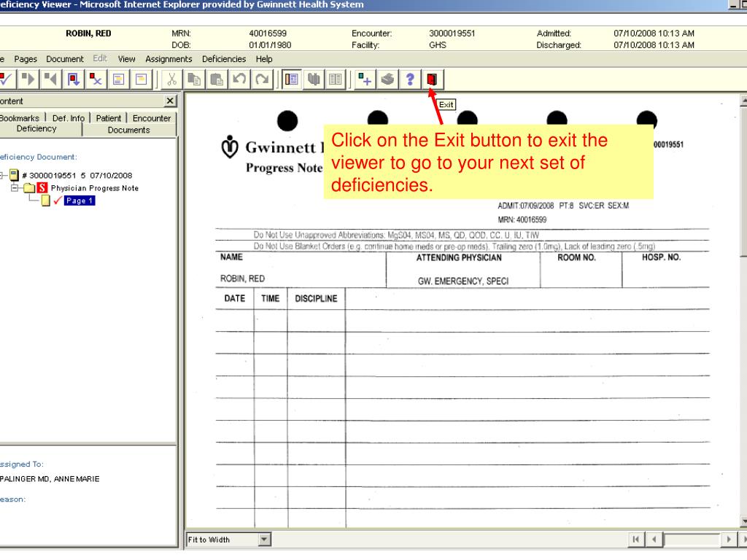The height and width of the screenshot is (560, 747).
Task: Click the Fit to Width combo box field
Action: [x=228, y=540]
